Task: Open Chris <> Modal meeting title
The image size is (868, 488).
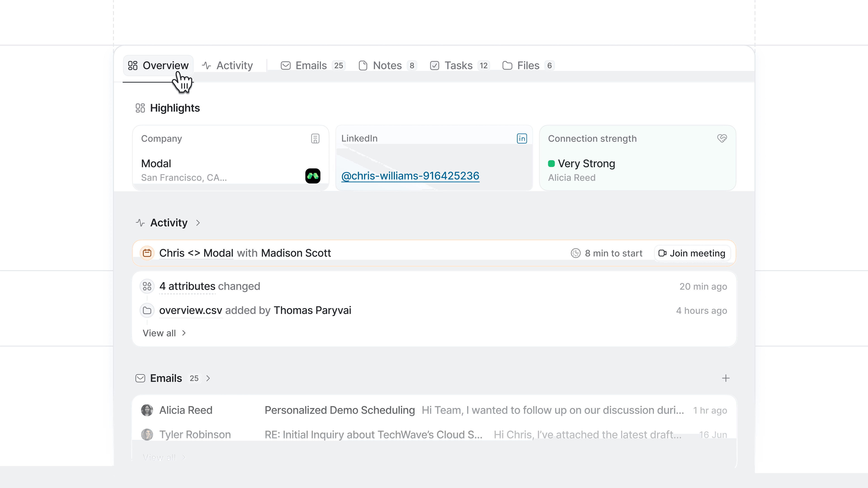Action: click(196, 253)
